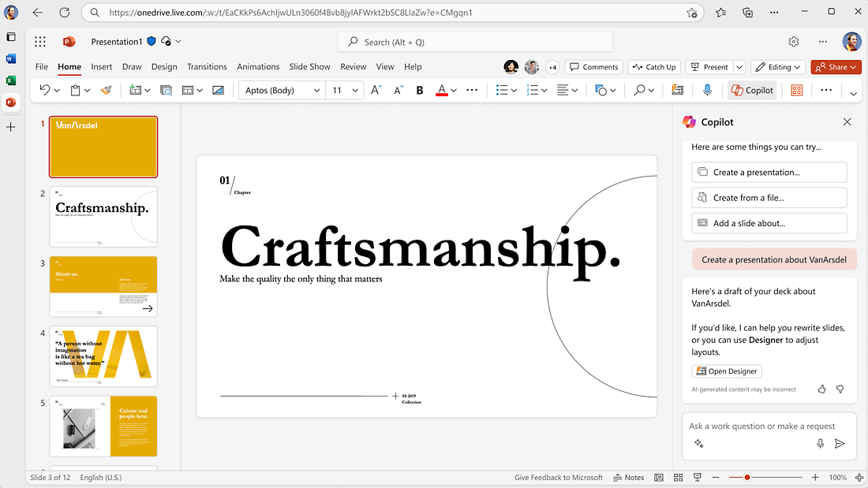Click the Increase Font Size icon

coord(376,90)
